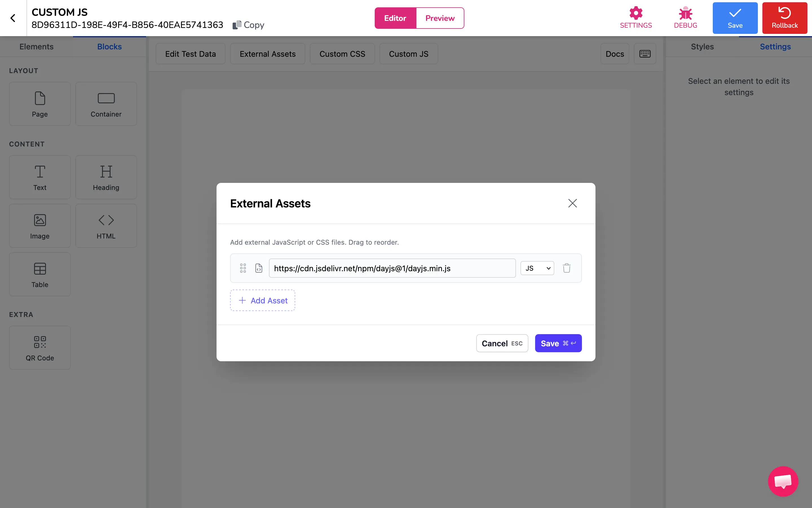Select the Text block
The height and width of the screenshot is (508, 812).
click(39, 178)
